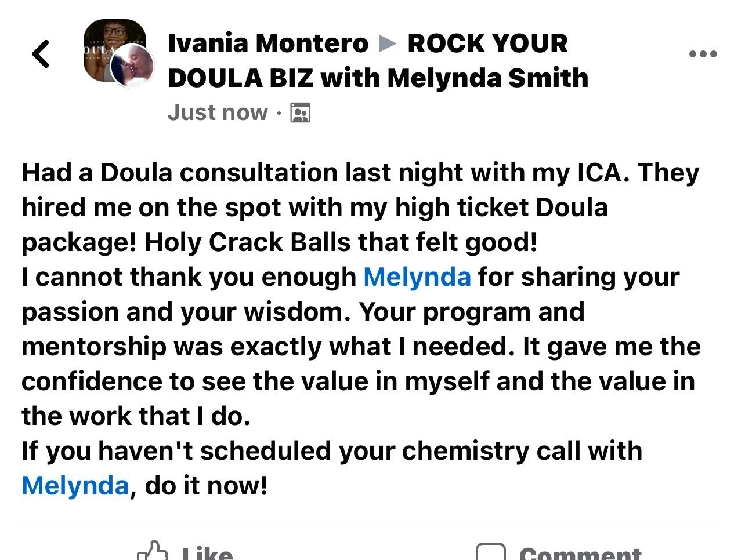745x560 pixels.
Task: Tap the Comment speech bubble icon
Action: pyautogui.click(x=490, y=552)
